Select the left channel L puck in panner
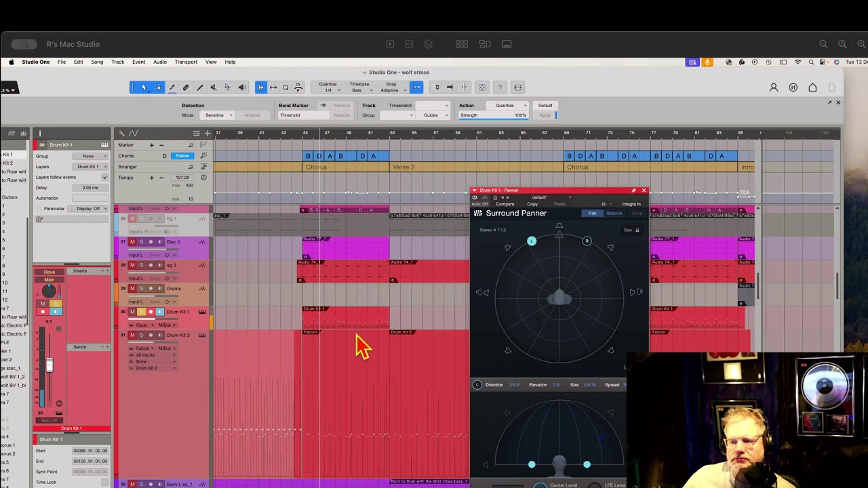The height and width of the screenshot is (488, 868). [532, 241]
